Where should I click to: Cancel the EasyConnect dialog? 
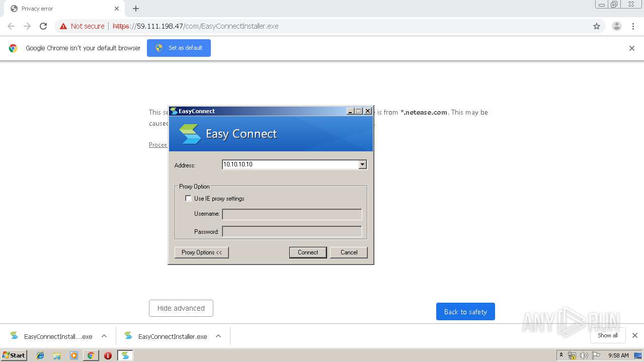(x=349, y=252)
